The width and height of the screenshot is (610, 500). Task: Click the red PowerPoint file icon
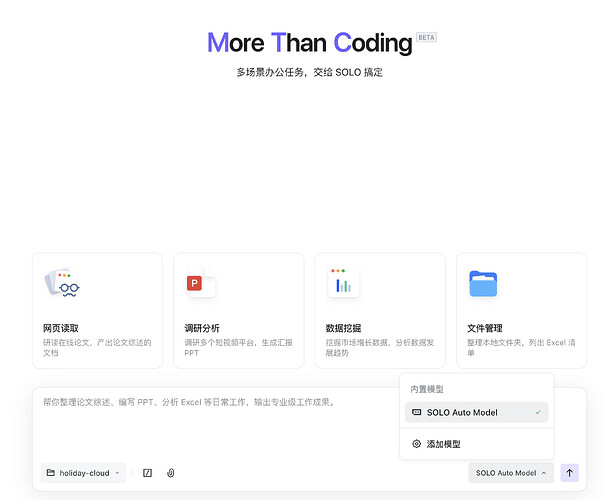tap(201, 283)
